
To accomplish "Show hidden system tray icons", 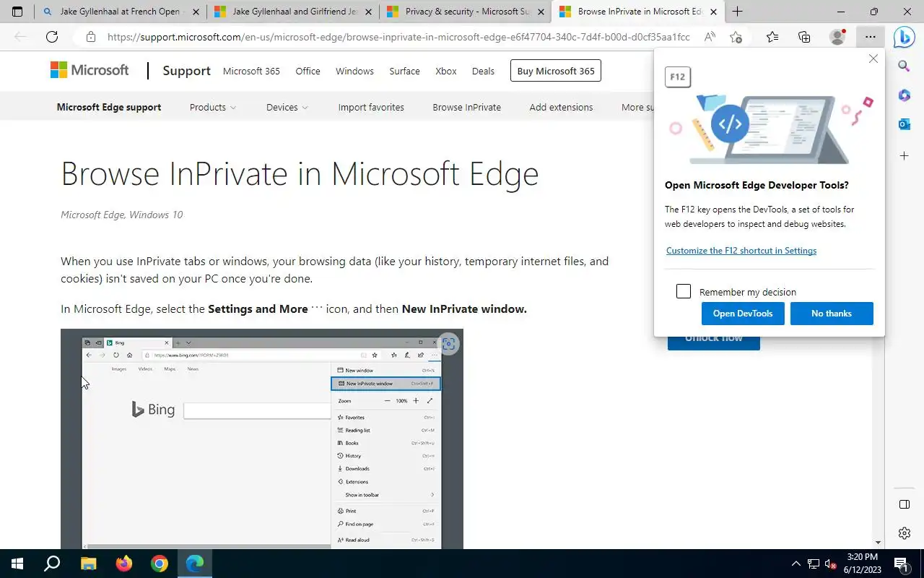I will coord(796,564).
